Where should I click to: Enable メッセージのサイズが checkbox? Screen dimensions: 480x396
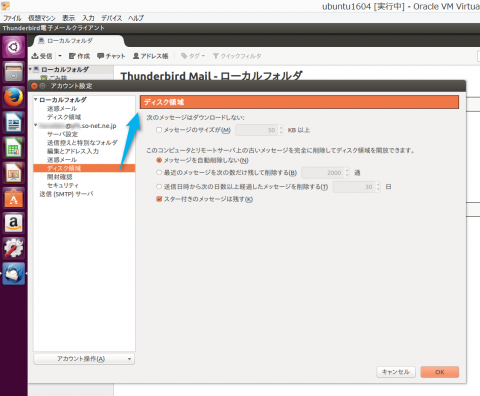159,130
